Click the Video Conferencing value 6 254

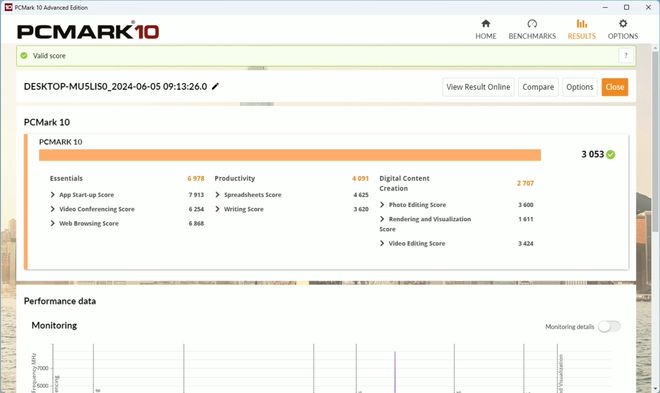pos(196,209)
